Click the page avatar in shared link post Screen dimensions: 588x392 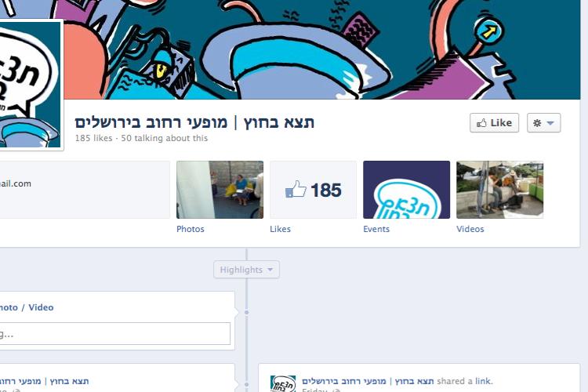pos(283,383)
